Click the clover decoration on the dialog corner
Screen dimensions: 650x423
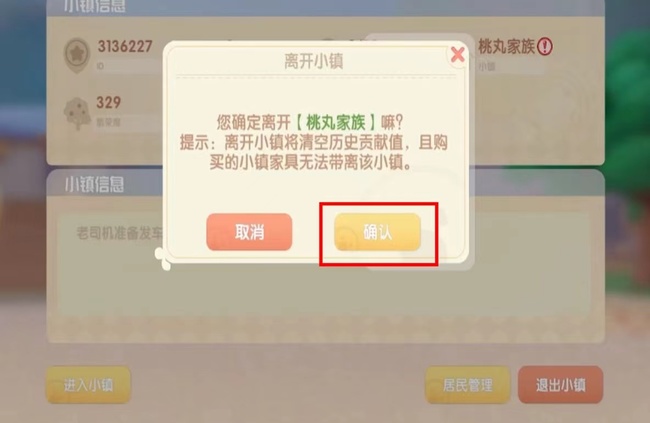pos(162,258)
